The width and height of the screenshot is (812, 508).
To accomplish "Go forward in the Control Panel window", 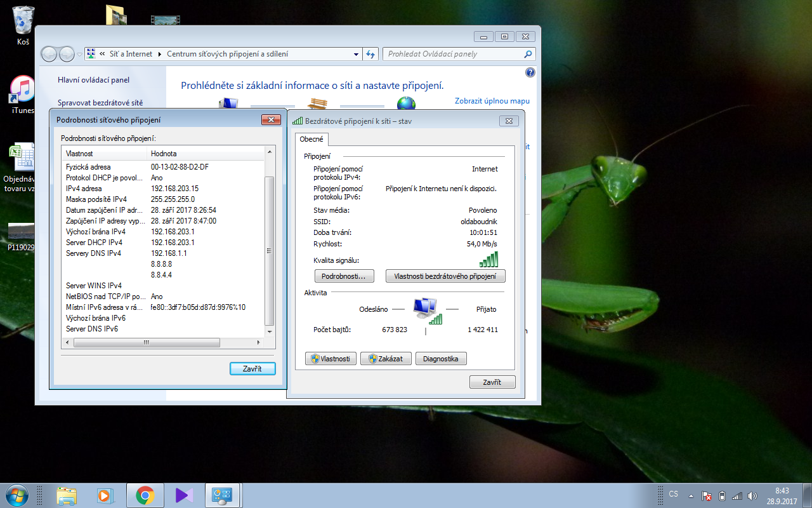I will point(67,54).
